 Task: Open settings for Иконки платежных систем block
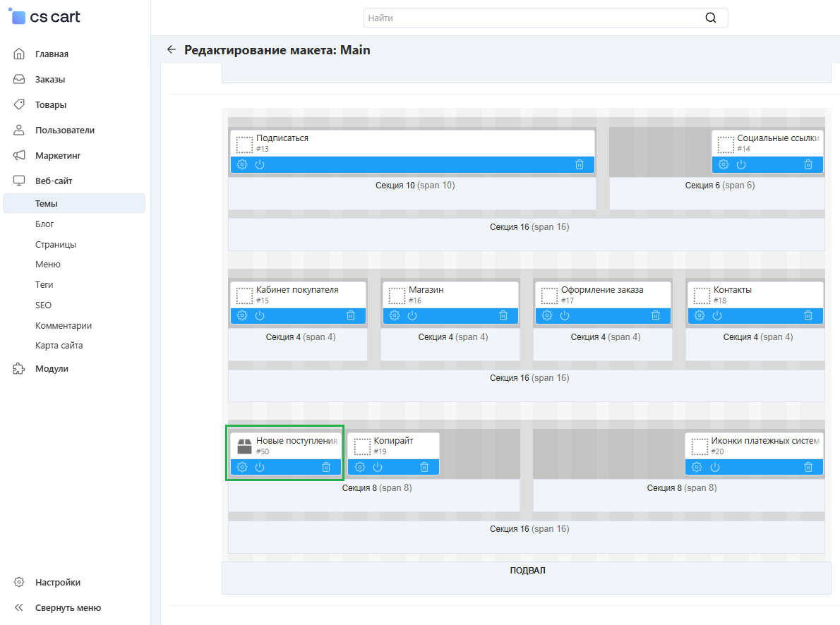pos(697,467)
